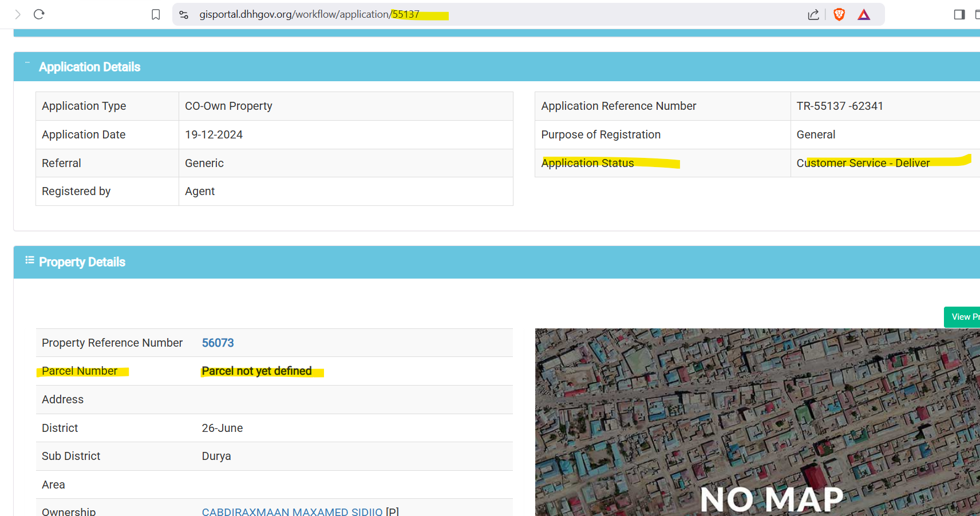Open owner CABDIRAXMAAN MAXAMED SIDIIO link
Screen dimensions: 980x516
(292, 511)
